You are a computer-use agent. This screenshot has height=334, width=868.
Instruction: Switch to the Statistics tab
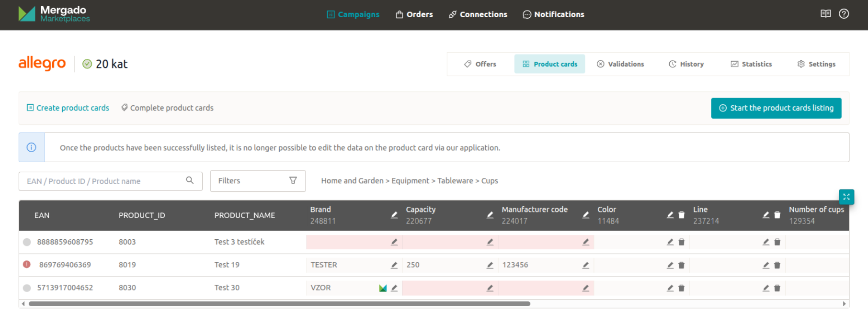tap(751, 64)
